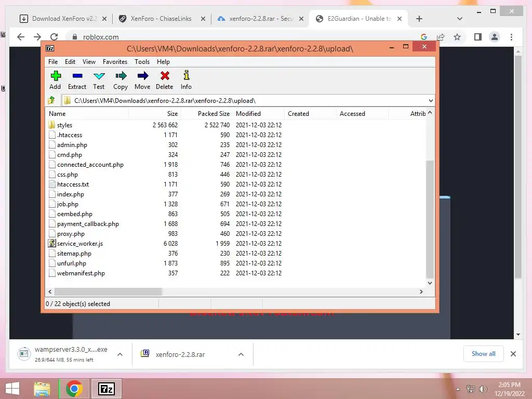
Task: Open the Edit menu
Action: pos(70,62)
